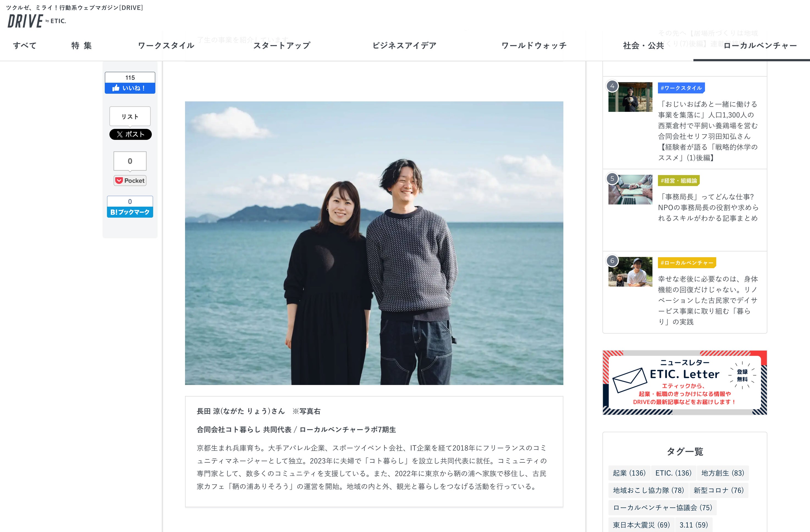Select the #ローカルベンチャー yellow tag badge
This screenshot has height=532, width=810.
687,263
